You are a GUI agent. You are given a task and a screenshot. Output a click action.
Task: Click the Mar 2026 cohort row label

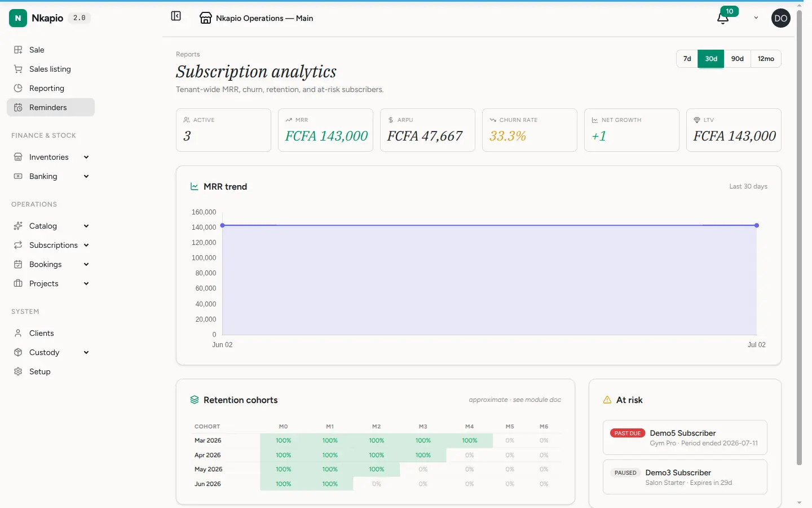208,440
